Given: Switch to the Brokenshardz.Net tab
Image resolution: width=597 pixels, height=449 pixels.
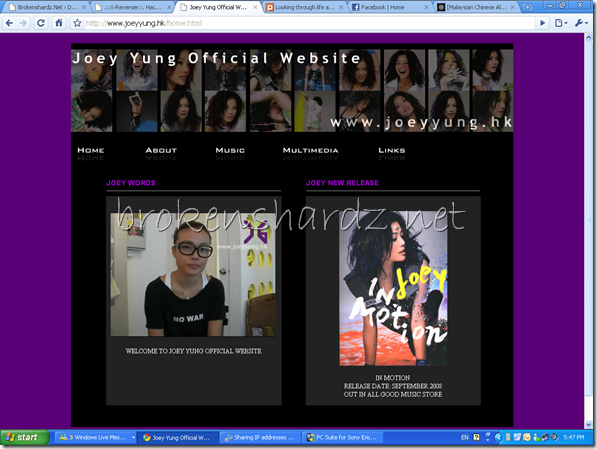Looking at the screenshot, I should 46,7.
